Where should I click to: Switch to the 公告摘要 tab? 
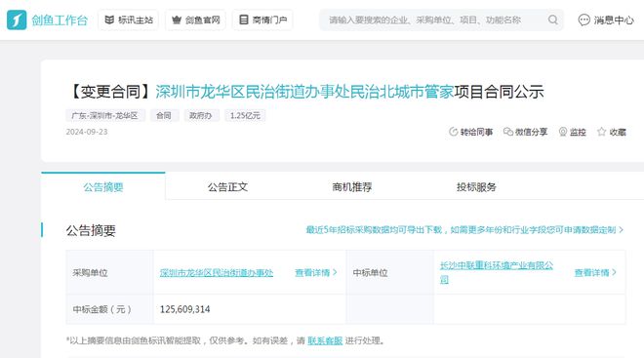click(103, 187)
